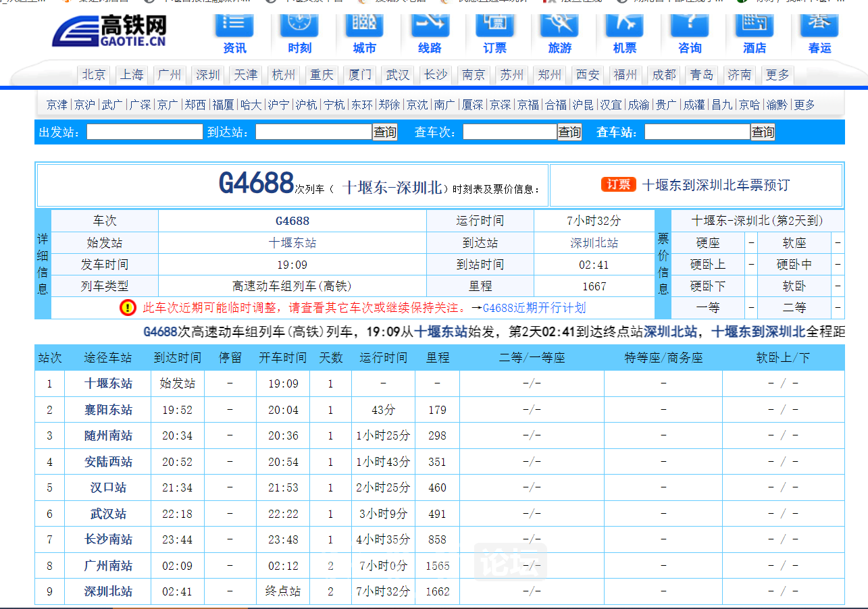The image size is (868, 609).
Task: Click 查询 button after 查车站 field
Action: point(763,132)
